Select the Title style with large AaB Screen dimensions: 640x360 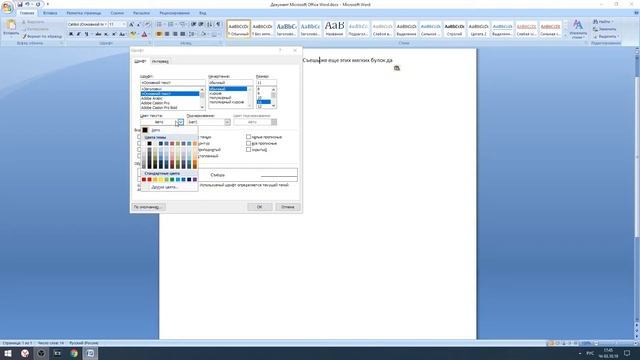334,29
